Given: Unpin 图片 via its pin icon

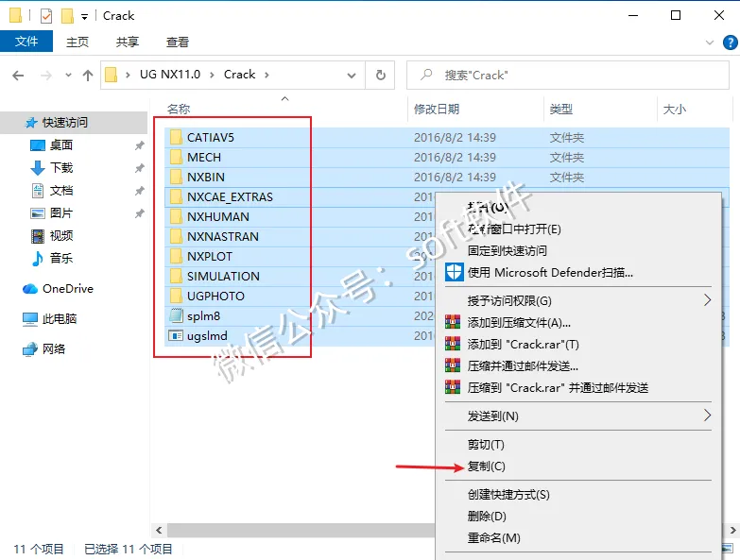Looking at the screenshot, I should click(139, 213).
